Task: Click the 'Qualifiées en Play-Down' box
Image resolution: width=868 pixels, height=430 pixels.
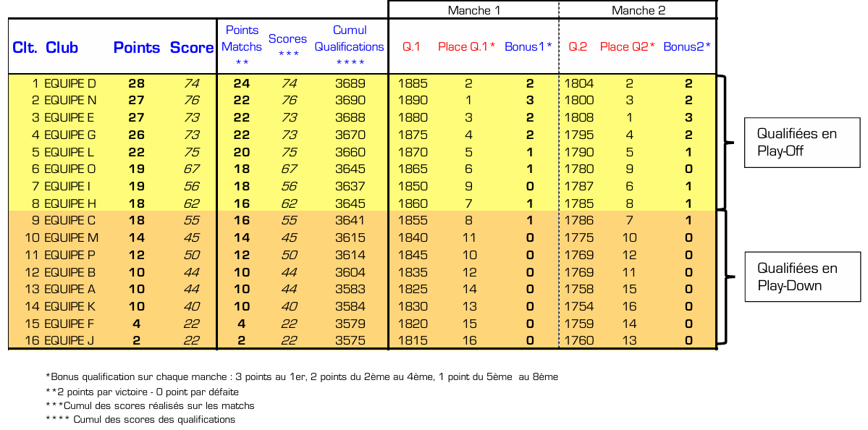Action: (x=802, y=277)
